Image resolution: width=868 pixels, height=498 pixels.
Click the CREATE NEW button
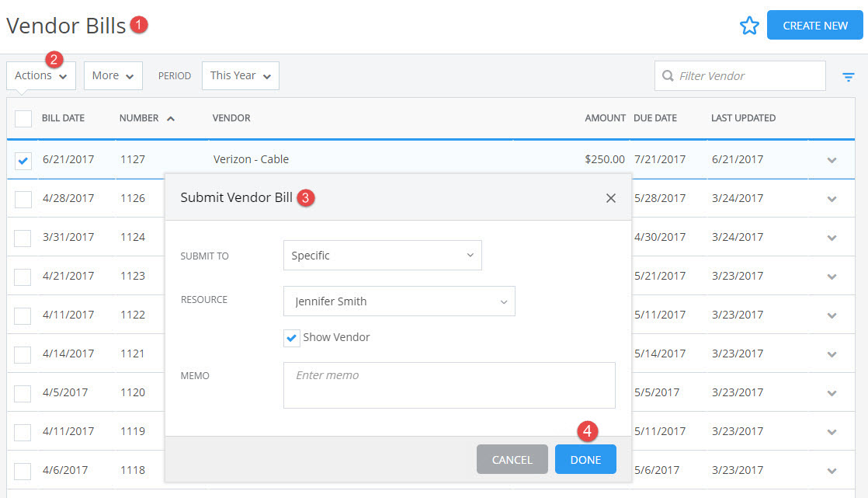(x=814, y=25)
